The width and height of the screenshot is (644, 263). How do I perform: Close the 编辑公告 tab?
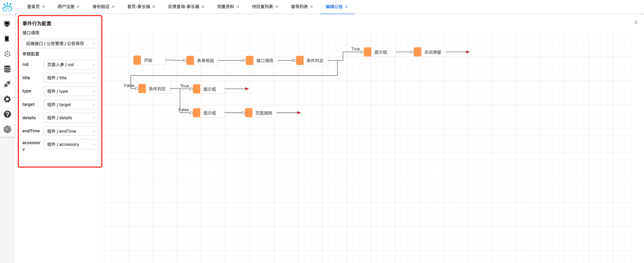point(347,7)
